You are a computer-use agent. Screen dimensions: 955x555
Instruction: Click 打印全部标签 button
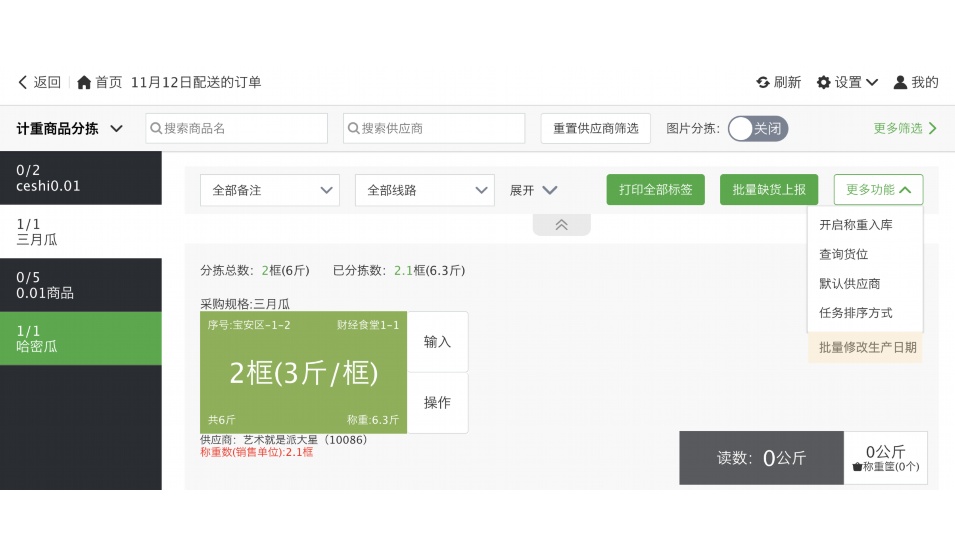pyautogui.click(x=655, y=190)
